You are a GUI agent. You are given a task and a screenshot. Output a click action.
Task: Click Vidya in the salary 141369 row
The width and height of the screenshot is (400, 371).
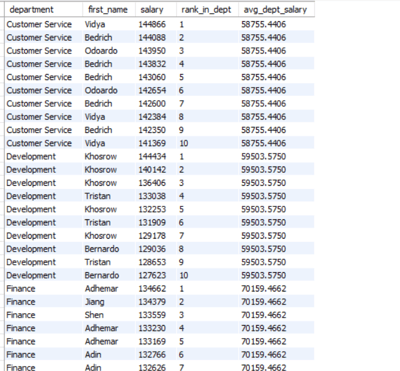(95, 143)
